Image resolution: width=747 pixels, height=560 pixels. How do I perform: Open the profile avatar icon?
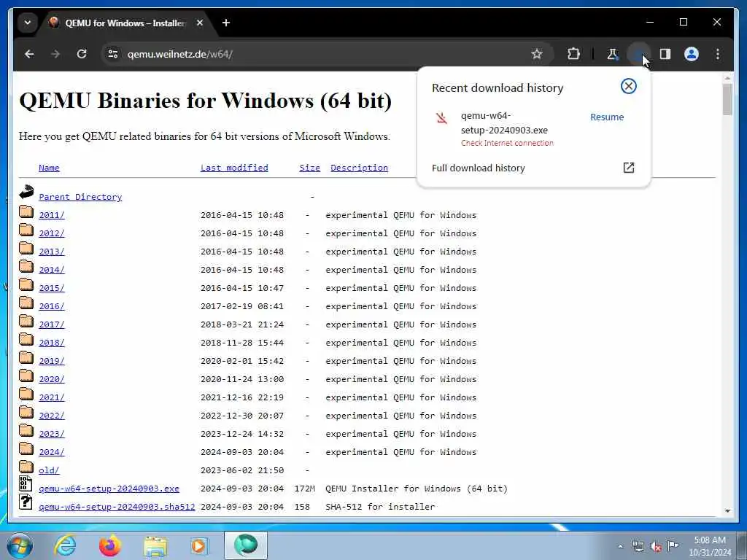coord(692,54)
